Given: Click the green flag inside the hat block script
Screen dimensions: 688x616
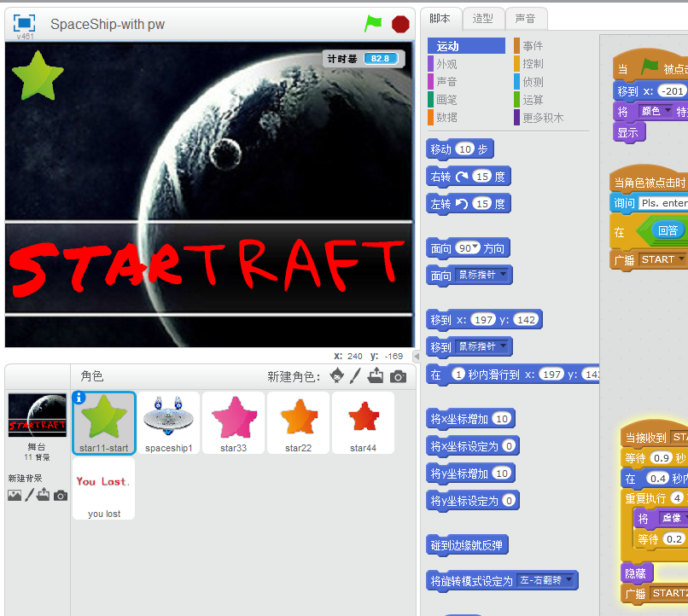Looking at the screenshot, I should point(649,67).
